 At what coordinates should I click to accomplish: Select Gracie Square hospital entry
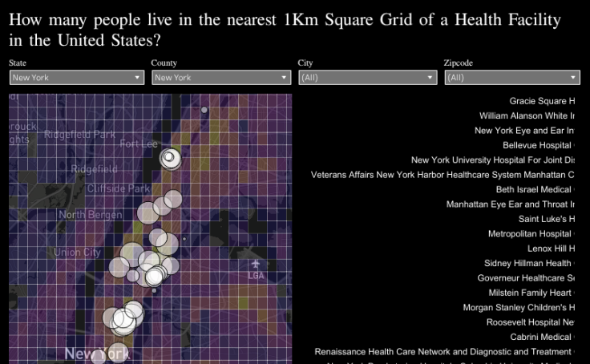[x=542, y=101]
